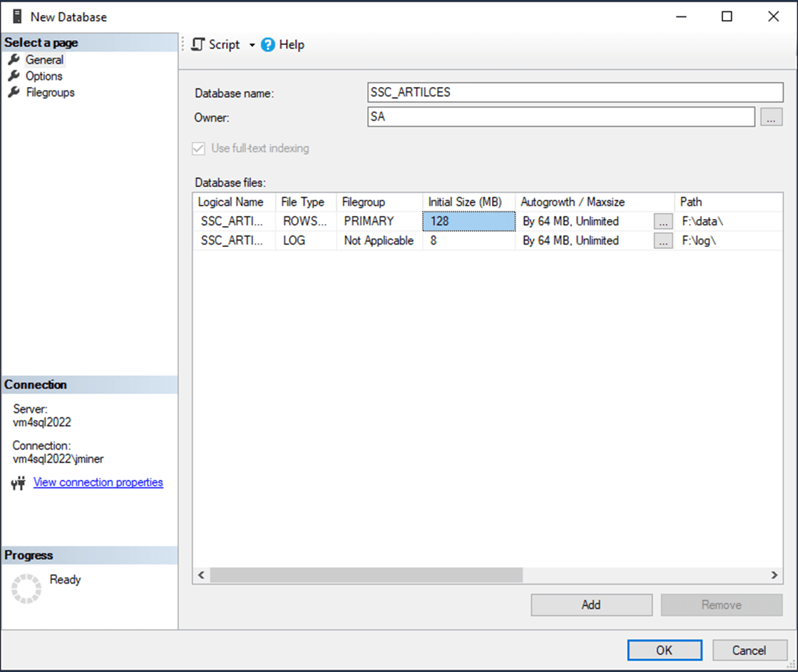
Task: Click the Autogrowth / Maxsize column header
Action: click(x=595, y=202)
